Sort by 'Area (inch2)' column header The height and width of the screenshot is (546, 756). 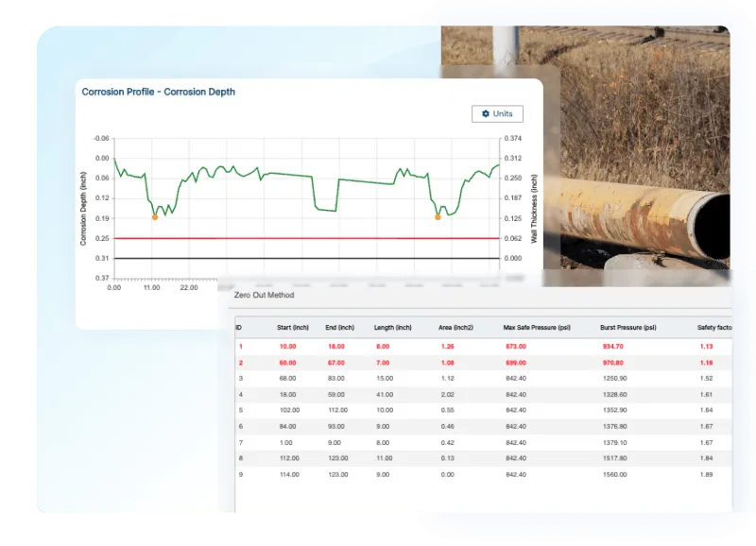point(455,327)
